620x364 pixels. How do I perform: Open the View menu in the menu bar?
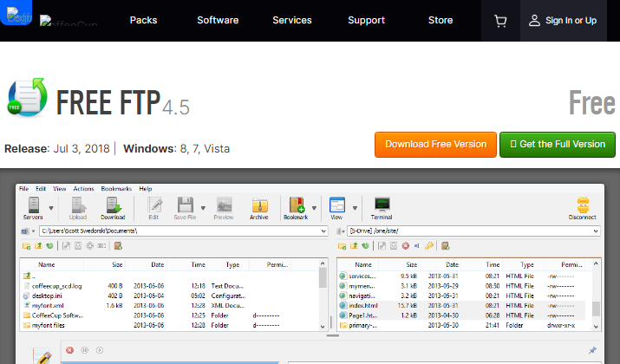click(x=60, y=189)
